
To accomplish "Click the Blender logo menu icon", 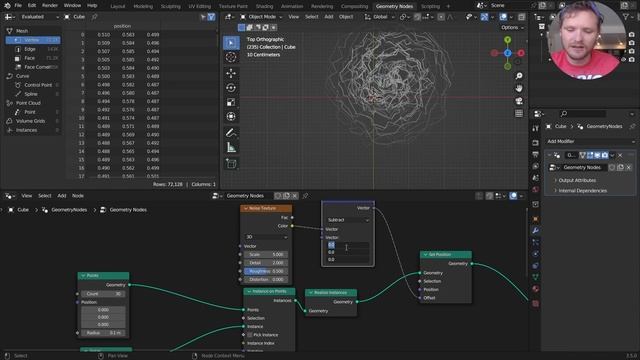I will click(7, 6).
